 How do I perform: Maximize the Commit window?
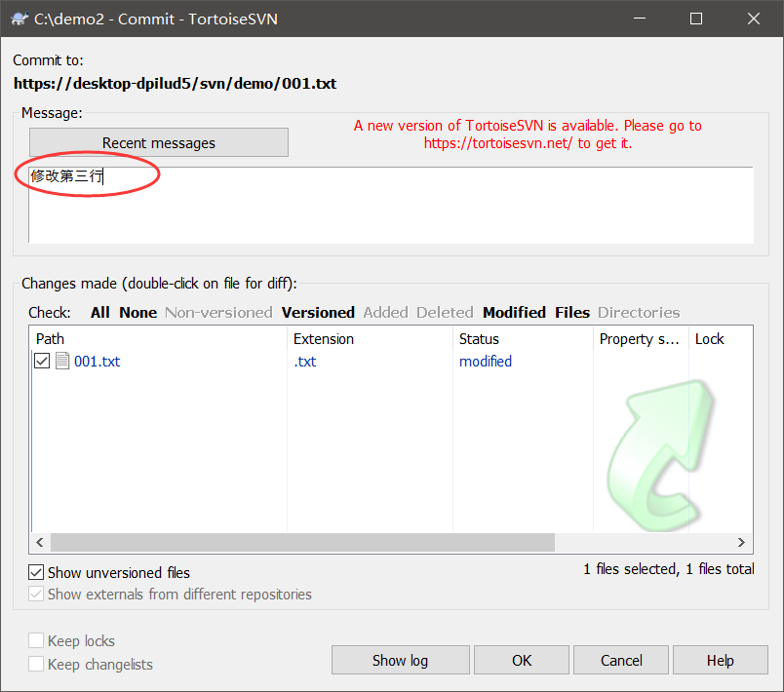coord(696,19)
